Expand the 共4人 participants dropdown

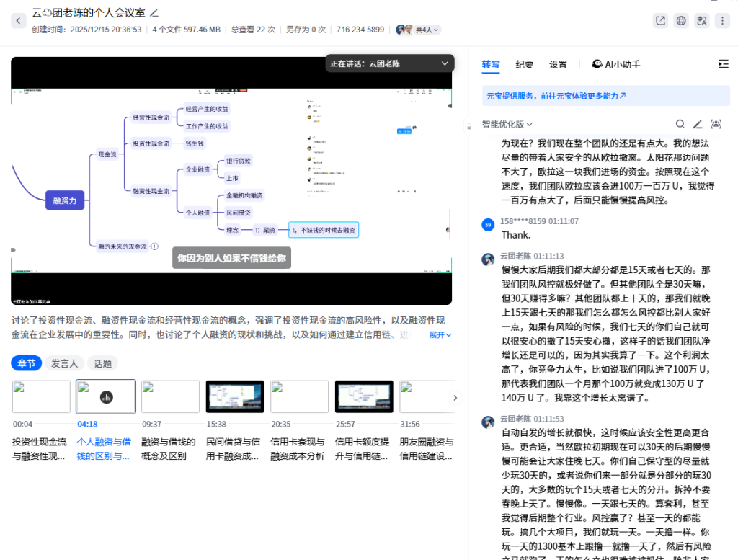pyautogui.click(x=427, y=30)
